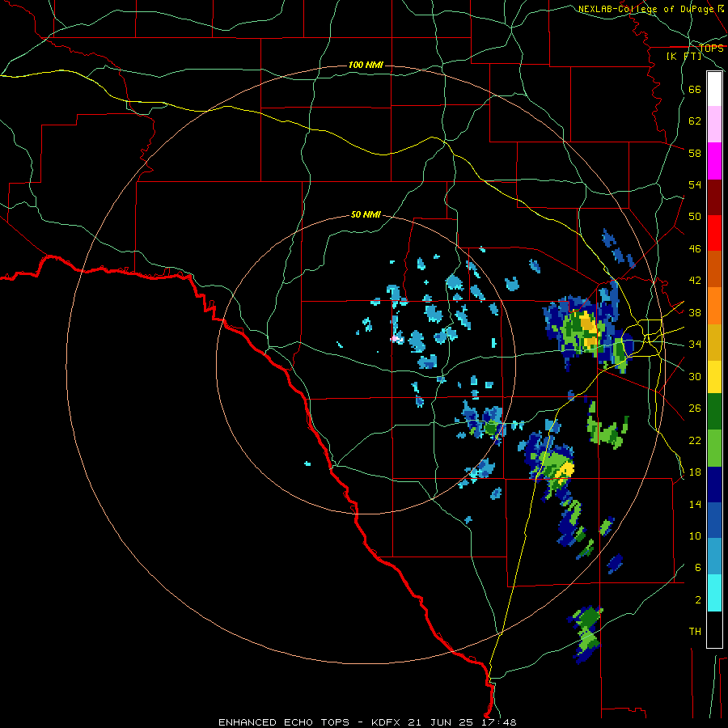Click the '17:48' timestamp in caption
The height and width of the screenshot is (728, 728).
tap(497, 722)
